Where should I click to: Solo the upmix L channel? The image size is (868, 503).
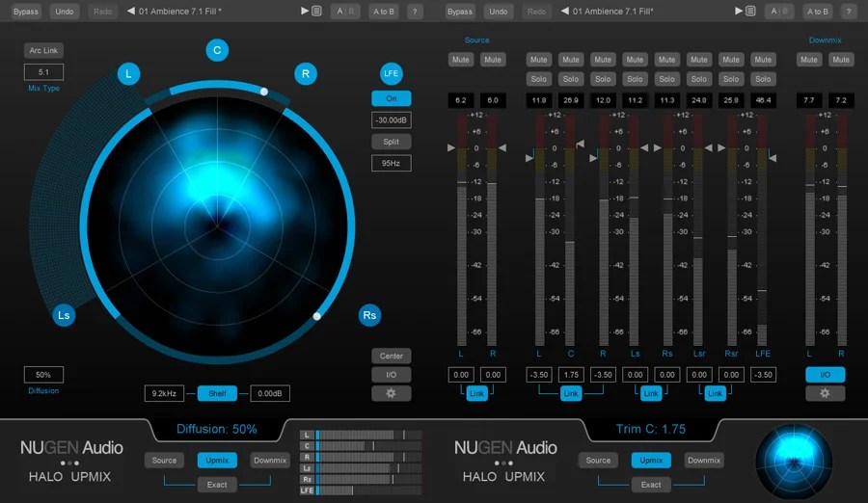[538, 79]
